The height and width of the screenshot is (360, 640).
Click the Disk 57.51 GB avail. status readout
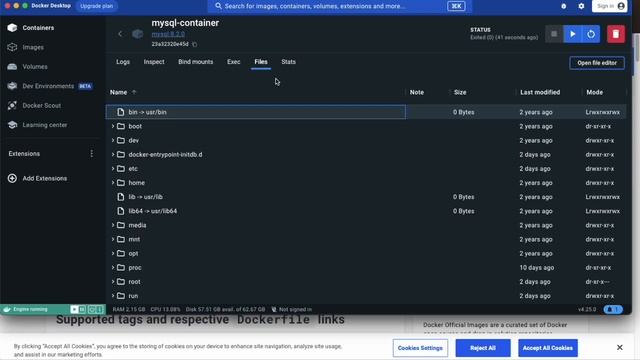click(225, 309)
